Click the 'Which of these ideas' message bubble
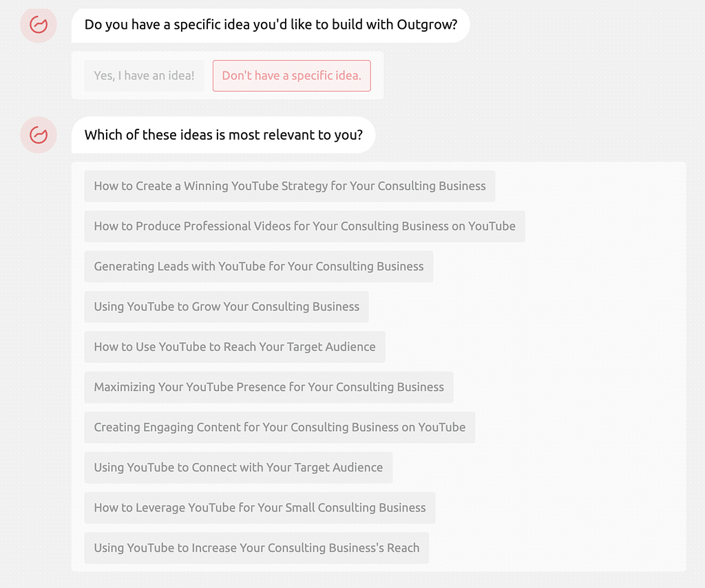 pyautogui.click(x=223, y=135)
